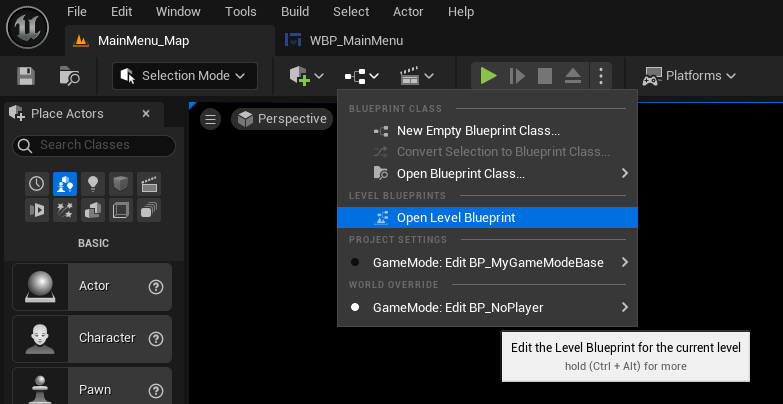Open the Select menu
Viewport: 783px width, 404px height.
351,11
